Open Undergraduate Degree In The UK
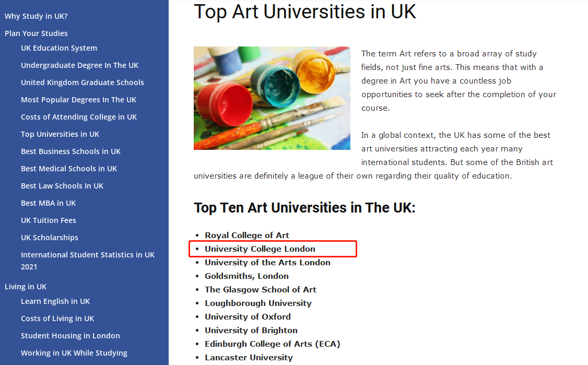588x365 pixels. coord(79,65)
